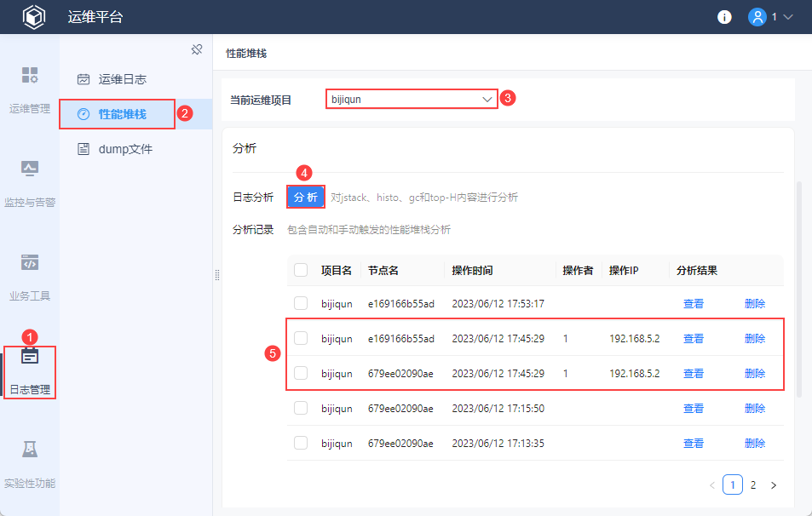The width and height of the screenshot is (812, 516).
Task: Click the 操作时间 column header
Action: (472, 271)
